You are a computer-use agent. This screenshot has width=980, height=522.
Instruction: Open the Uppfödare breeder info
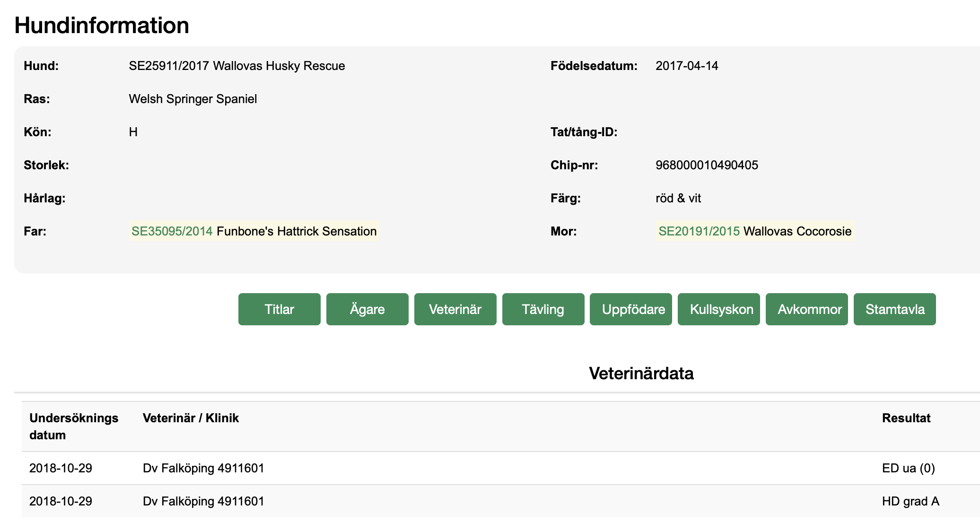630,309
